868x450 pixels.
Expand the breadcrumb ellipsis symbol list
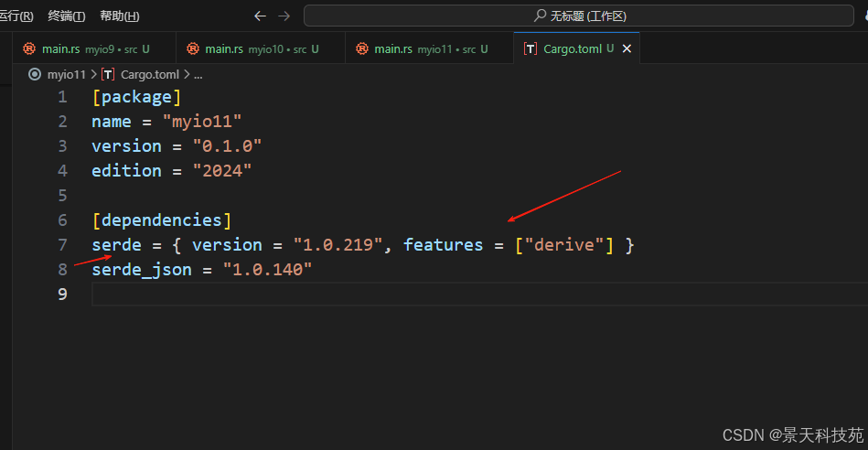coord(198,75)
